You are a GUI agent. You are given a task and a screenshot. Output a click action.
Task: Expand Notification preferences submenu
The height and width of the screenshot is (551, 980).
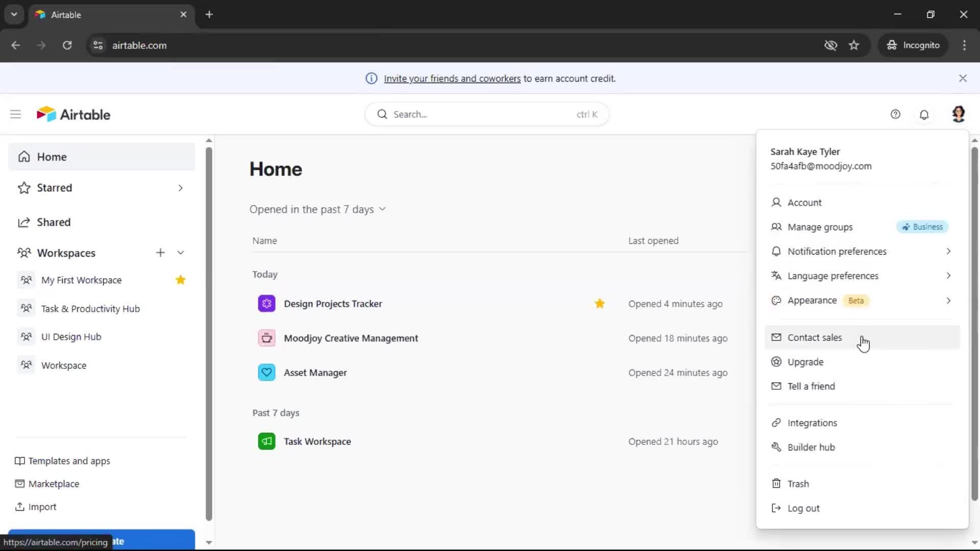(x=948, y=251)
